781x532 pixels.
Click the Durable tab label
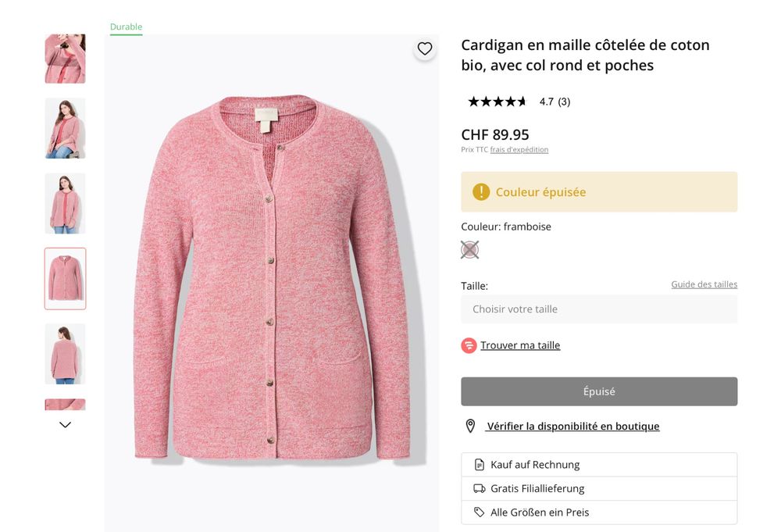(x=126, y=27)
